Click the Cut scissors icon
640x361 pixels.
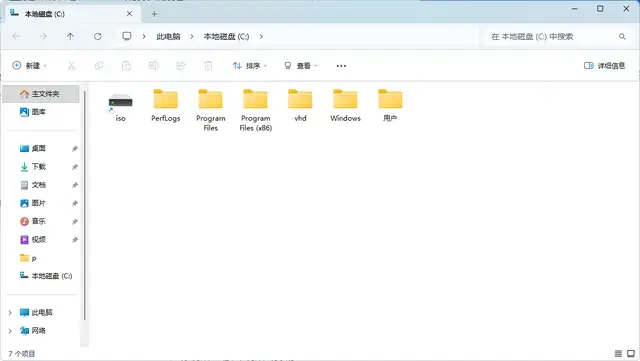(72, 65)
